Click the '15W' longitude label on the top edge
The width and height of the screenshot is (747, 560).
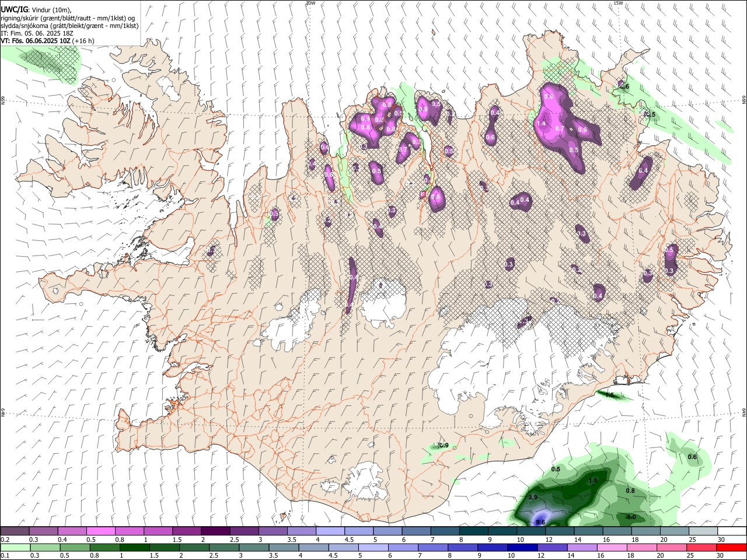point(618,3)
